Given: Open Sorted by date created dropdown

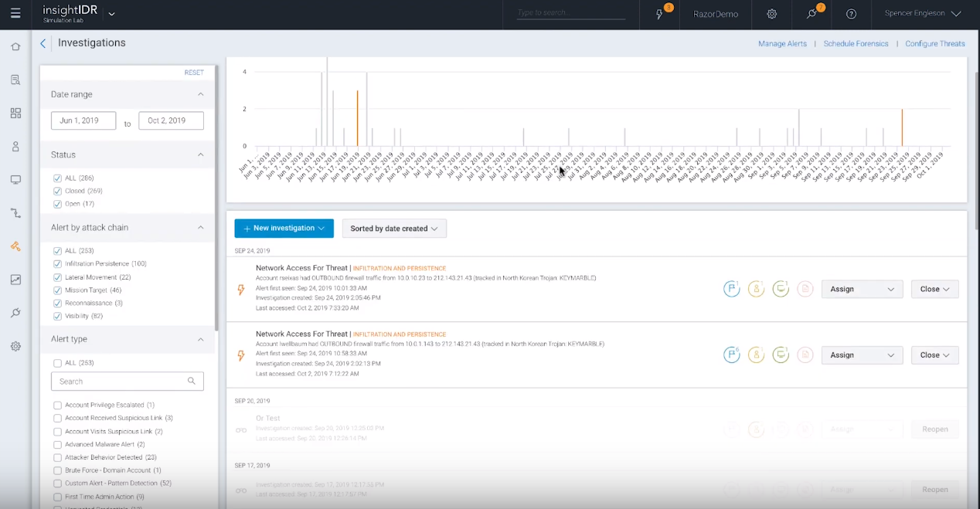Looking at the screenshot, I should pyautogui.click(x=394, y=229).
